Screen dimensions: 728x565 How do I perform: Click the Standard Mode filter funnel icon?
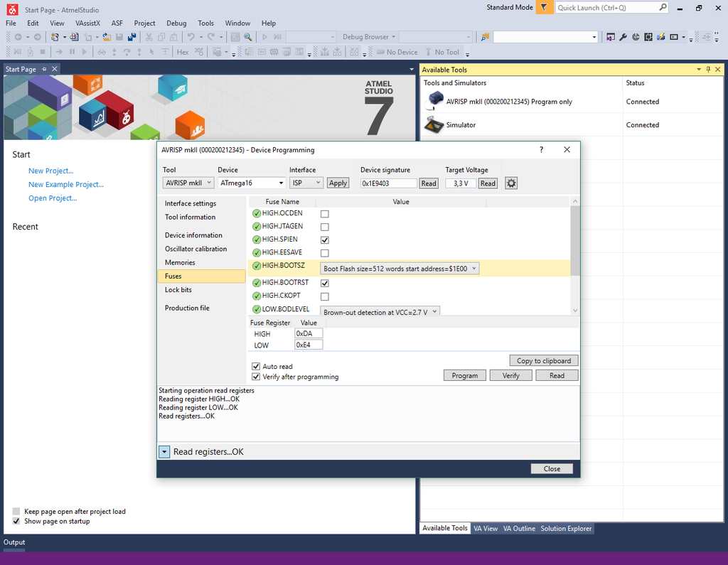pyautogui.click(x=544, y=7)
